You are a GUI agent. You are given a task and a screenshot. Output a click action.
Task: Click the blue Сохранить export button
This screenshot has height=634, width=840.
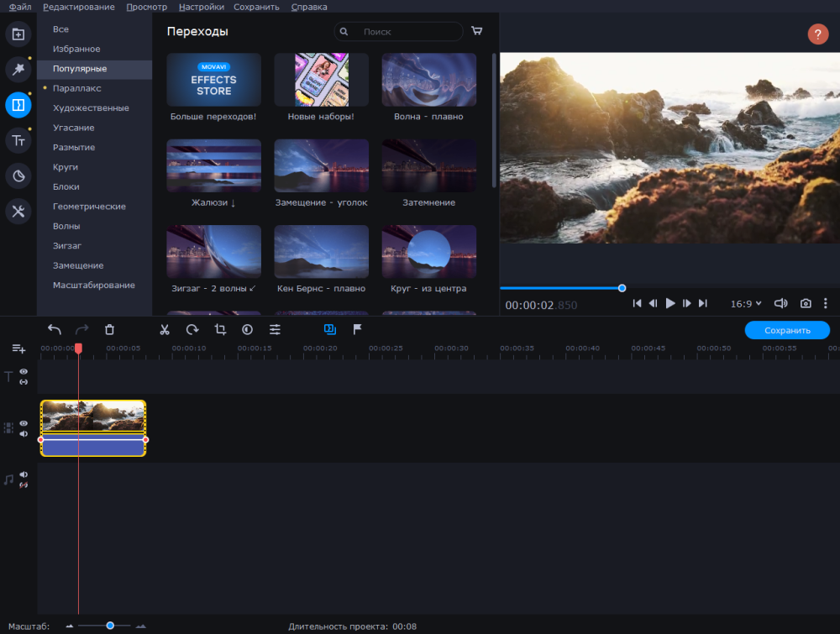point(787,330)
